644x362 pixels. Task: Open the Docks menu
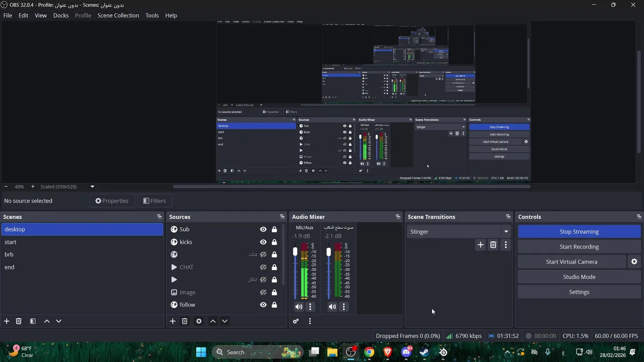[x=61, y=16]
